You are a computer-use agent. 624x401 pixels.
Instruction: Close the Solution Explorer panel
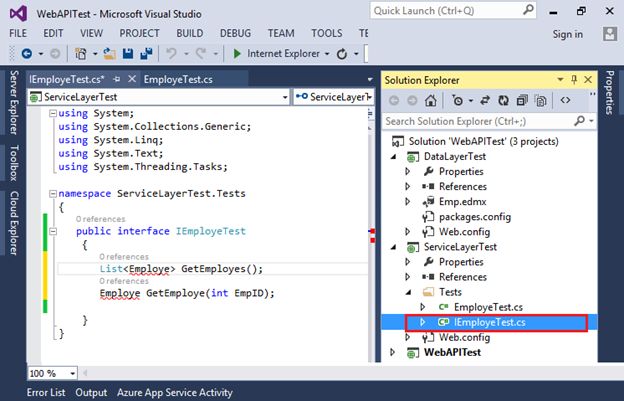[x=588, y=80]
